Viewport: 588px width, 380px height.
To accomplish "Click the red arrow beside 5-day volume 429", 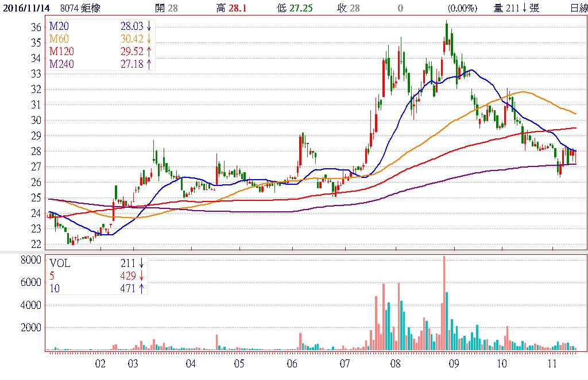I will click(x=141, y=276).
